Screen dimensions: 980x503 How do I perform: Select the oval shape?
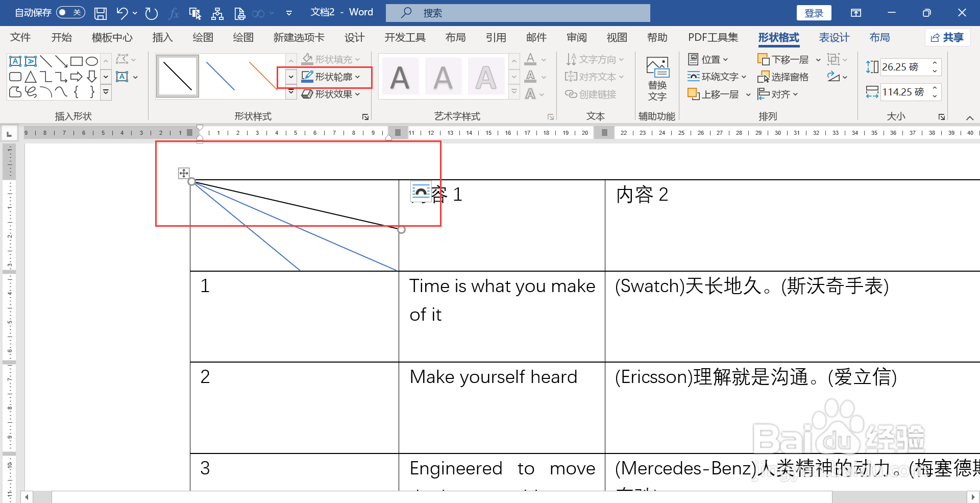point(92,61)
